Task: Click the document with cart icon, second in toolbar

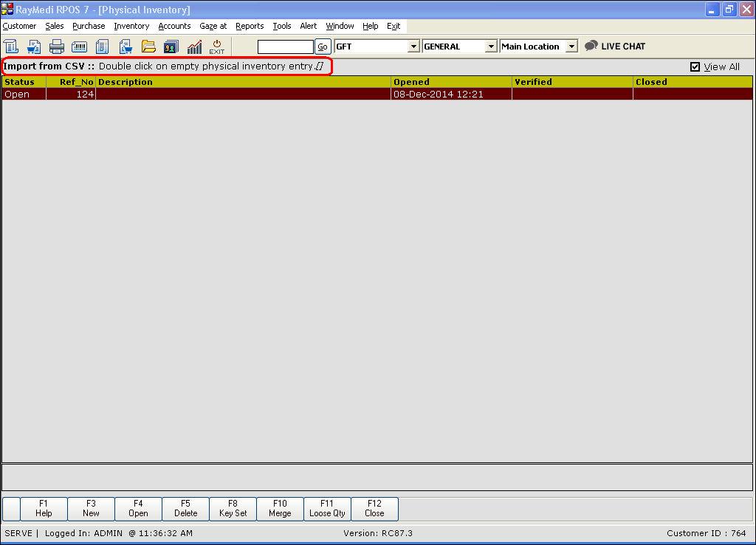Action: point(34,47)
